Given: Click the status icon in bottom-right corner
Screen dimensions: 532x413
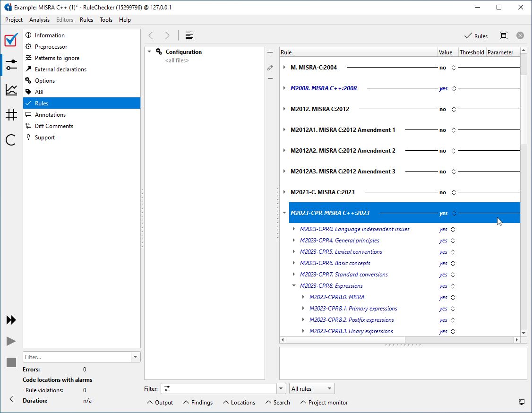Looking at the screenshot, I should pos(522,402).
